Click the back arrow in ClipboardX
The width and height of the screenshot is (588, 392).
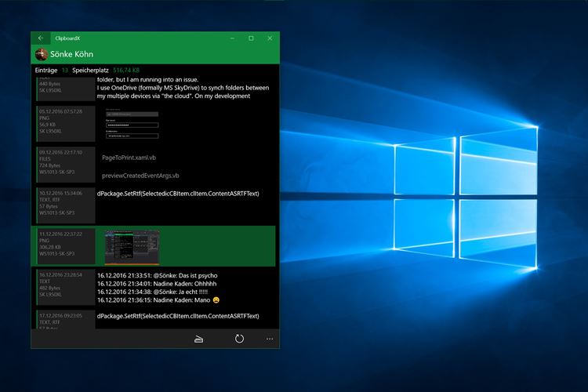click(41, 38)
